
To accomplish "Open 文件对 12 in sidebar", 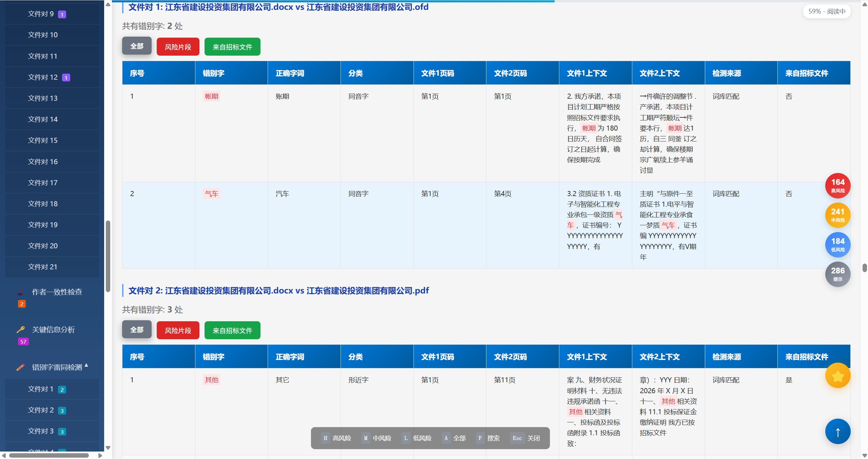I will 52,77.
